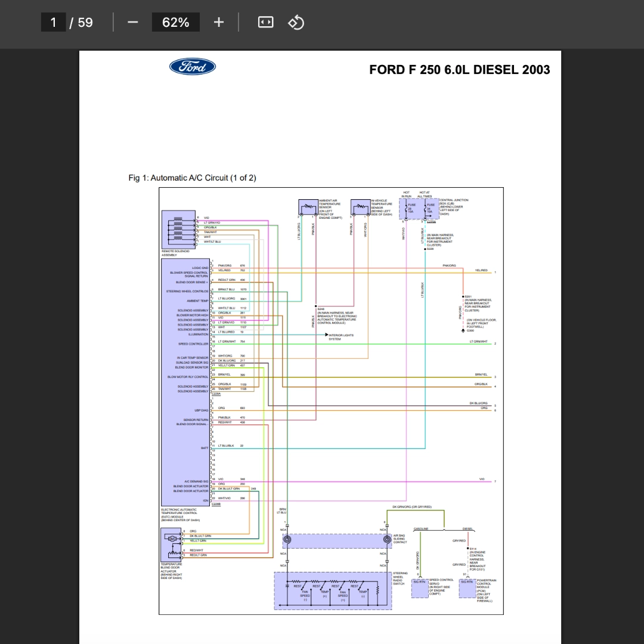Click the temperature blend door actuator symbol
This screenshot has height=644, width=644.
pos(171,544)
